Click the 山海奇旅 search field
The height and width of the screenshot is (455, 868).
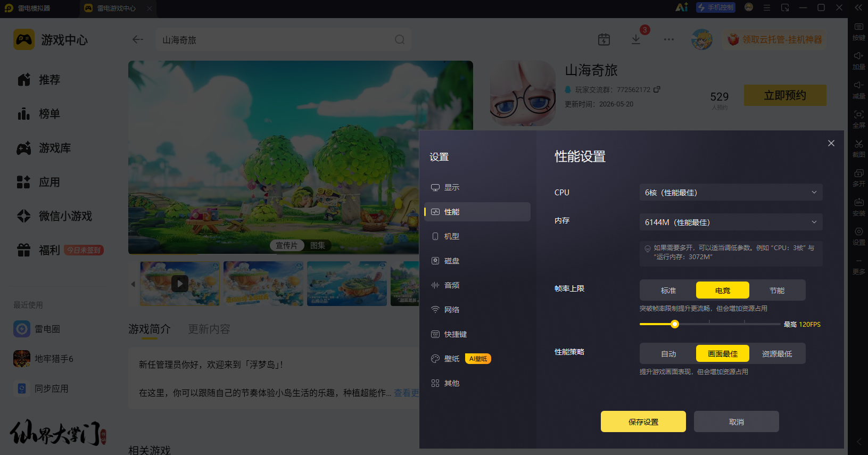283,39
